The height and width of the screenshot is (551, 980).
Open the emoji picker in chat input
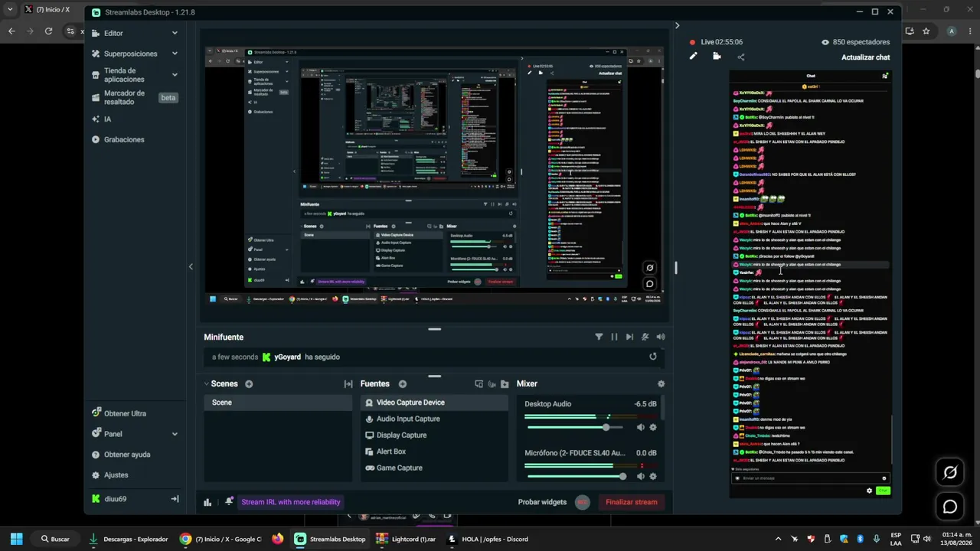tap(884, 478)
